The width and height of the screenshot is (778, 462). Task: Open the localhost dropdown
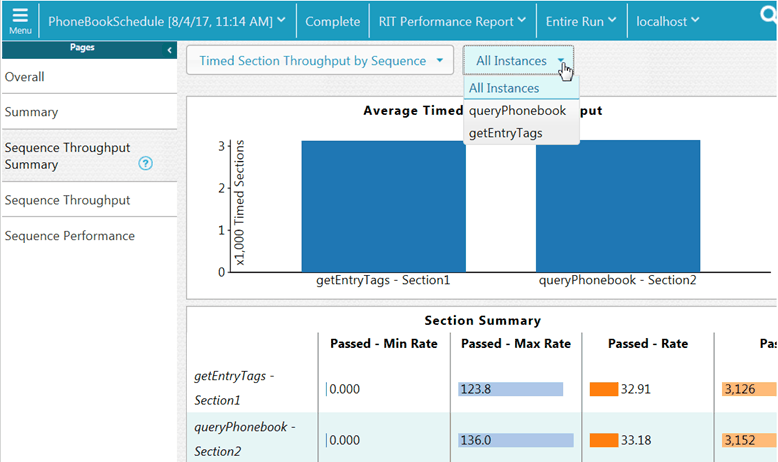667,21
